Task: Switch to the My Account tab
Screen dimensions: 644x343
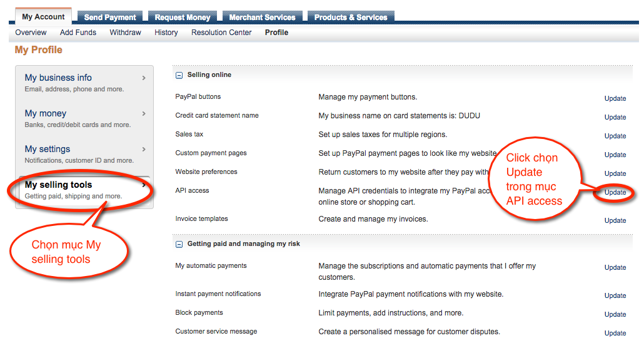Action: (44, 17)
